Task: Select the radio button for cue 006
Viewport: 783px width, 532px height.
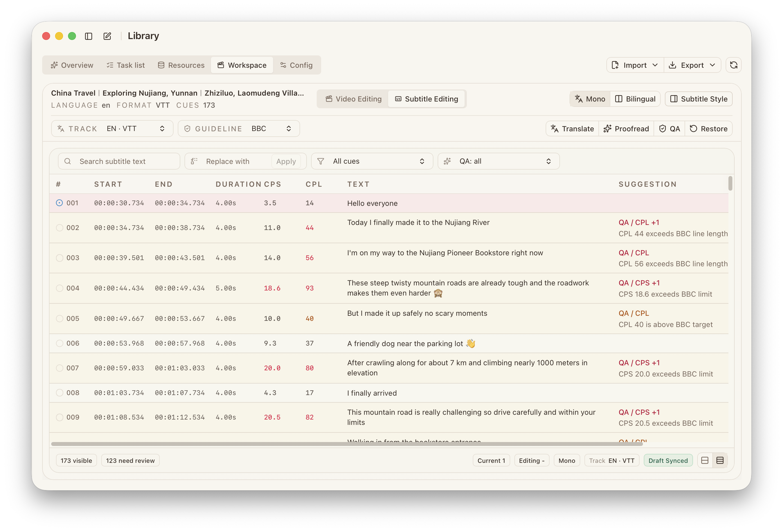Action: pyautogui.click(x=59, y=343)
